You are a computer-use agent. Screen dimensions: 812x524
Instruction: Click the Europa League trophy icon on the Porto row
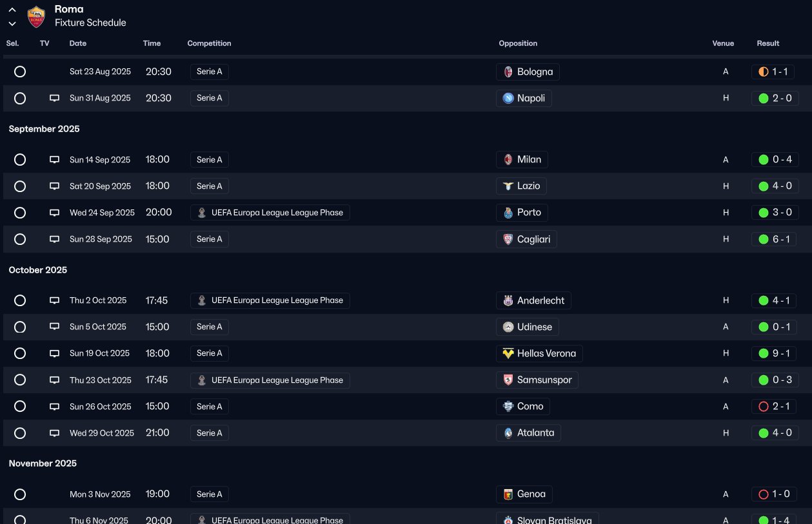203,213
